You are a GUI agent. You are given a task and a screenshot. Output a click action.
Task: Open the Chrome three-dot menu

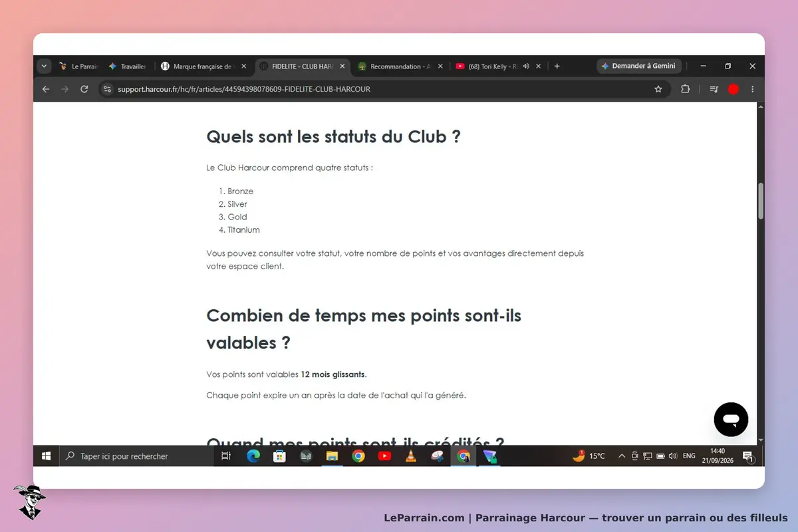(x=753, y=89)
